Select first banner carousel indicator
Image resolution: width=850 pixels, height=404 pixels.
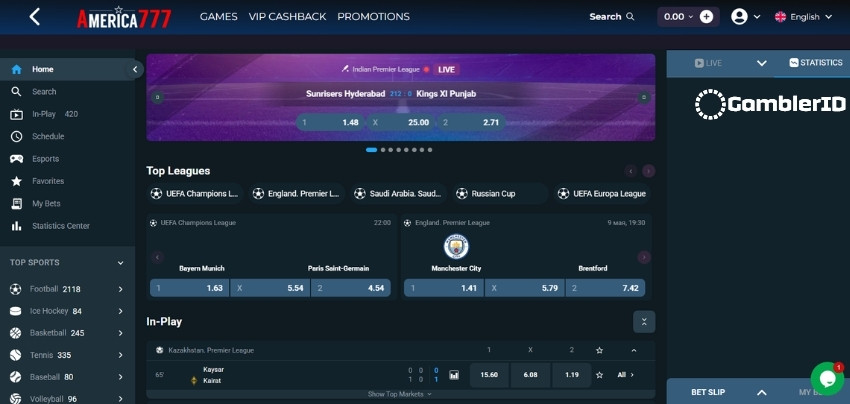(371, 150)
